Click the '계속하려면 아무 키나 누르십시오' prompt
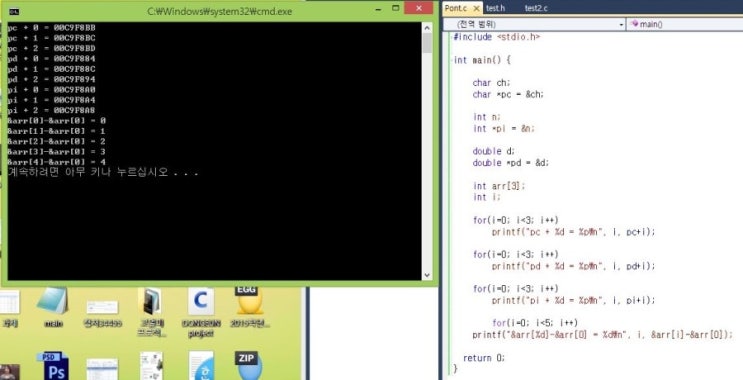The height and width of the screenshot is (380, 743). tap(103, 172)
